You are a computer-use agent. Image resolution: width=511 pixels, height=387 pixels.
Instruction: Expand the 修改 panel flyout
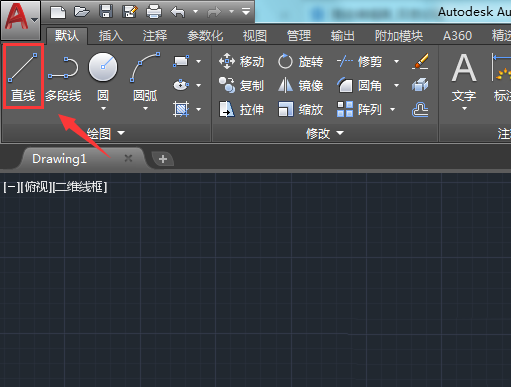coord(325,133)
